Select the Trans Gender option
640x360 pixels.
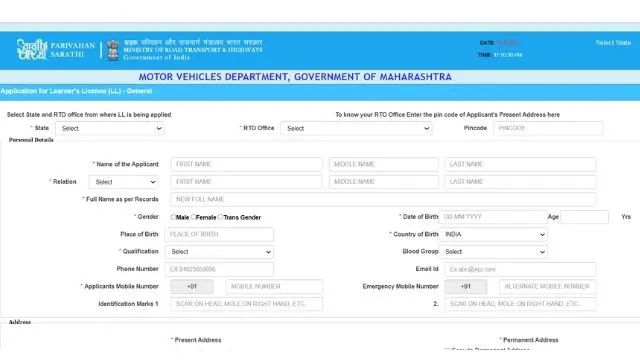(220, 217)
